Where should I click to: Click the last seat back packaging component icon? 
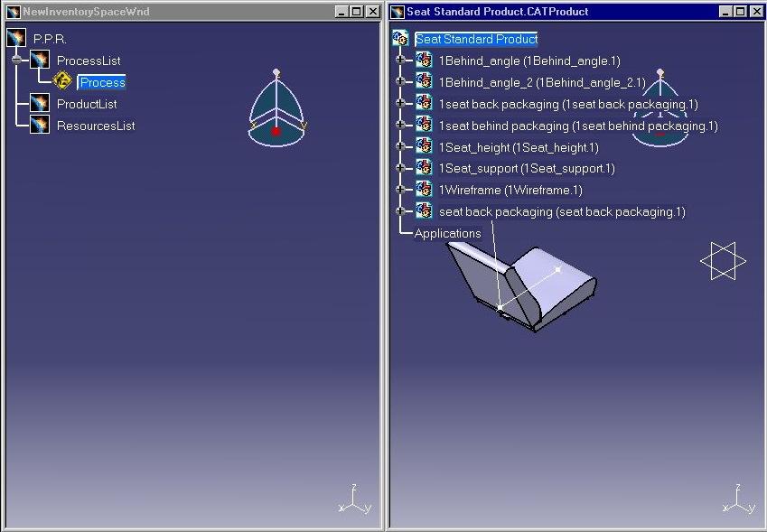[424, 210]
